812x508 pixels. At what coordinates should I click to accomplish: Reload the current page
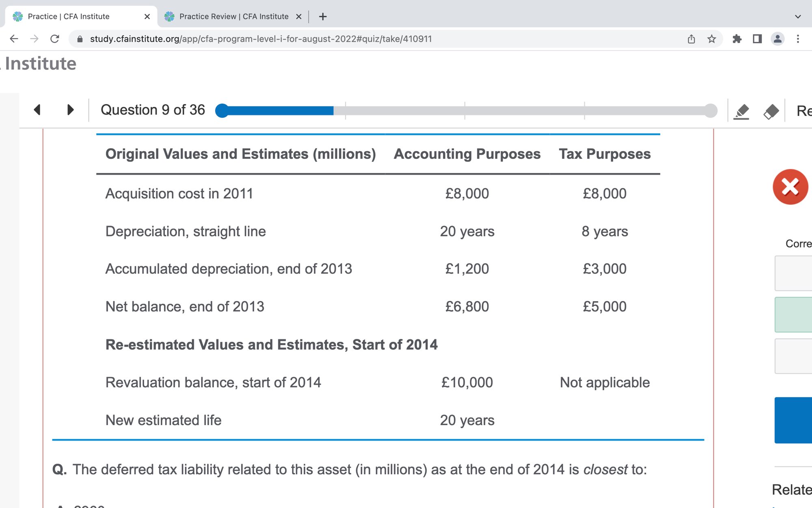point(55,39)
